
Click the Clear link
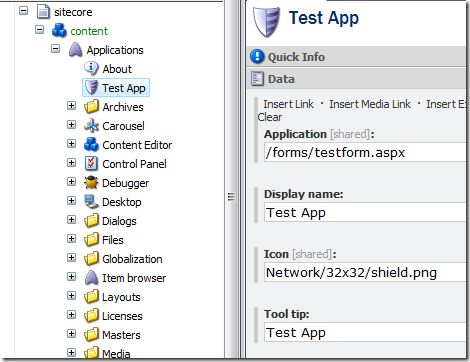pos(270,117)
